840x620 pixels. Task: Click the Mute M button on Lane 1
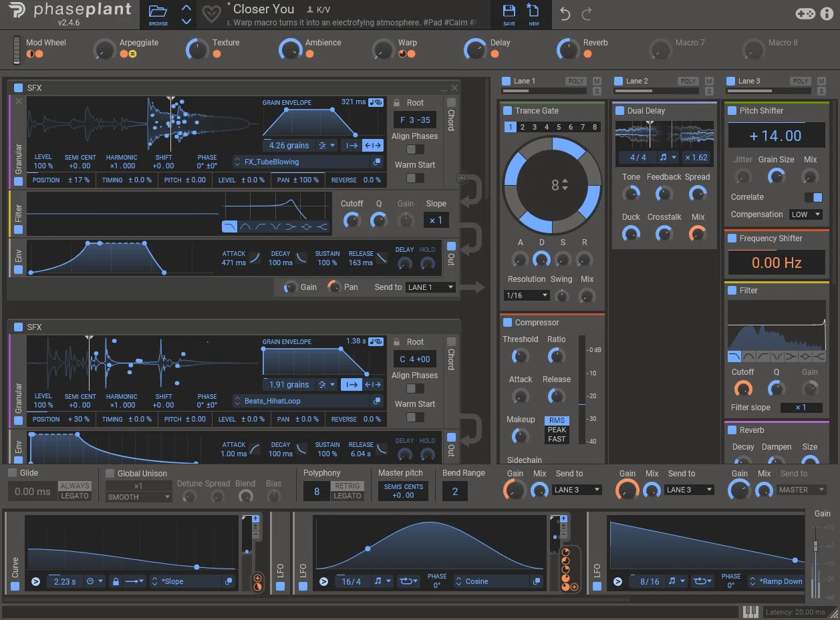(597, 81)
